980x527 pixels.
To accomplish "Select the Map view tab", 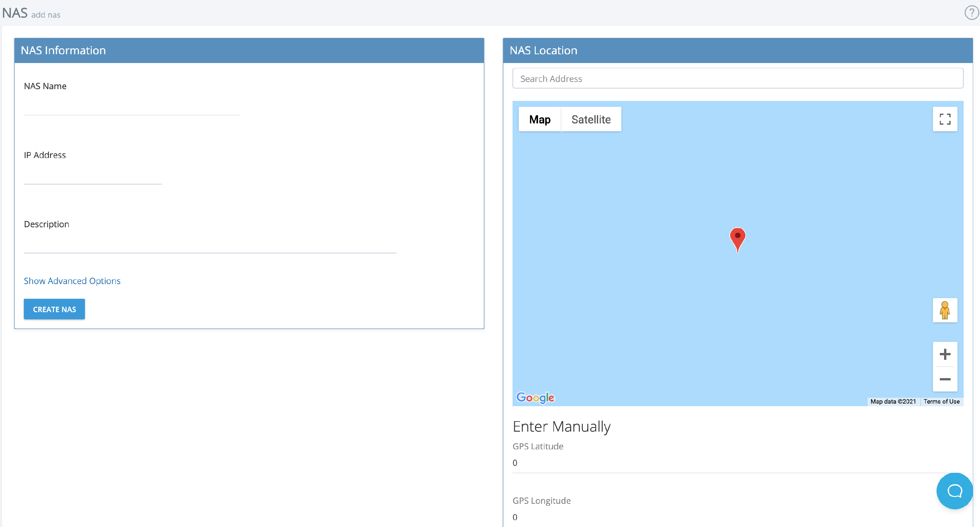I will [x=539, y=120].
